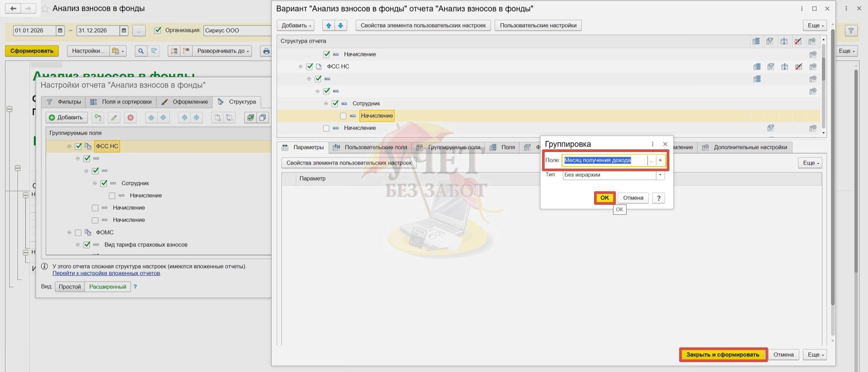Click the red delete icon in settings toolbar
This screenshot has width=868, height=372.
point(131,118)
